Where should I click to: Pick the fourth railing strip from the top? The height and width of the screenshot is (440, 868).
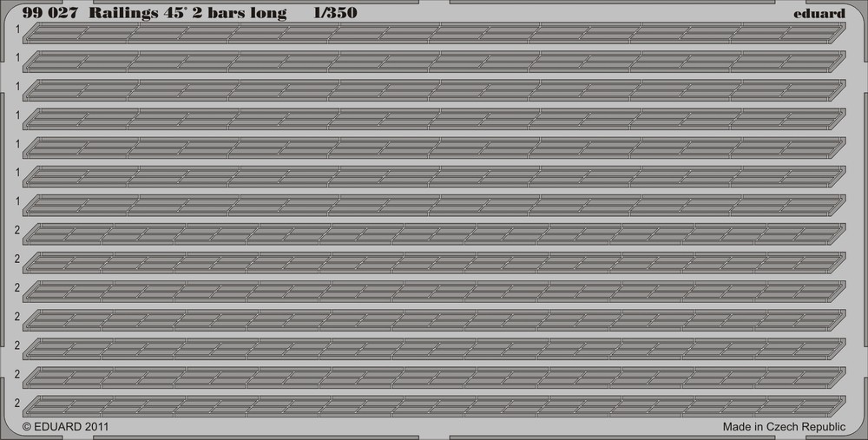pyautogui.click(x=434, y=119)
